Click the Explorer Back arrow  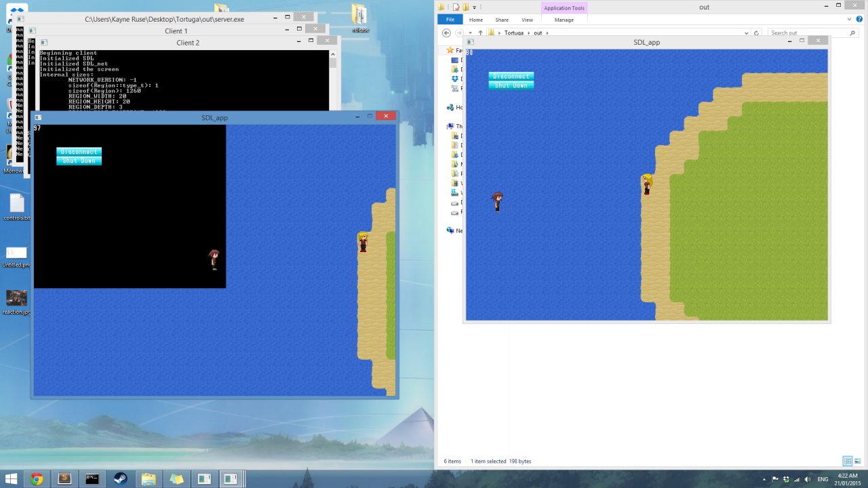pos(446,33)
